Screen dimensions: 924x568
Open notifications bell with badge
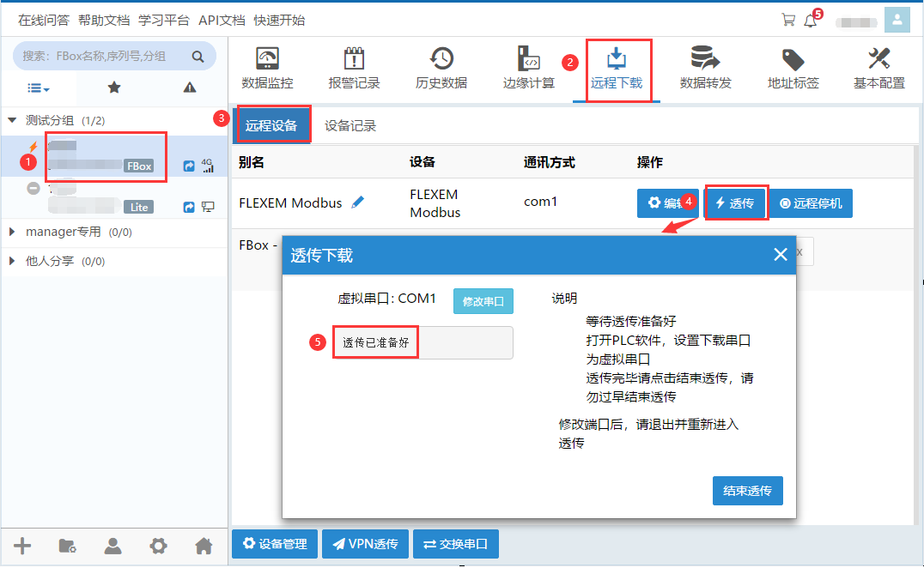810,21
